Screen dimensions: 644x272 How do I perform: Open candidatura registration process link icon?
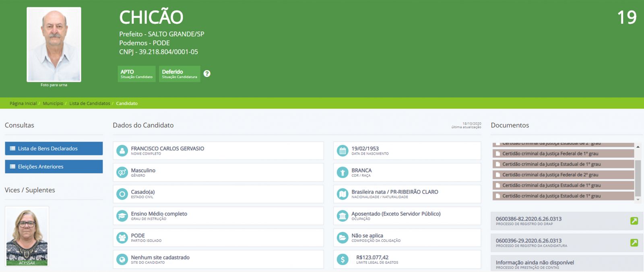(634, 243)
